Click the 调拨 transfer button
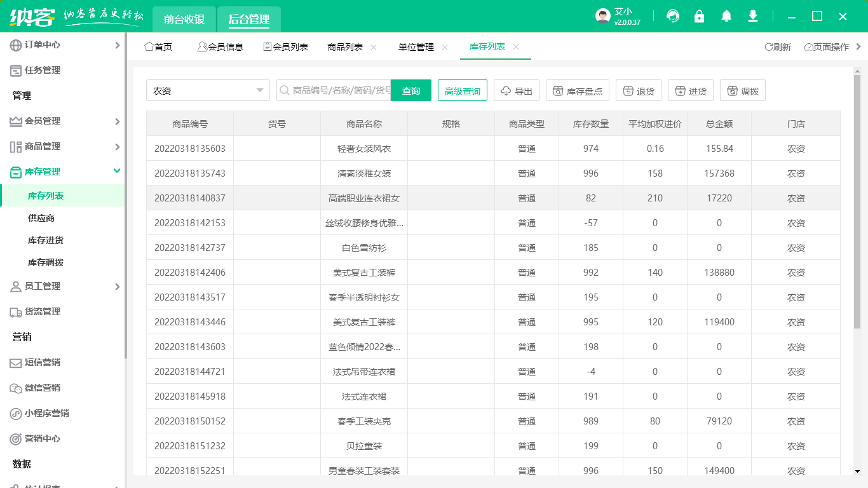The height and width of the screenshot is (488, 868). pos(743,90)
